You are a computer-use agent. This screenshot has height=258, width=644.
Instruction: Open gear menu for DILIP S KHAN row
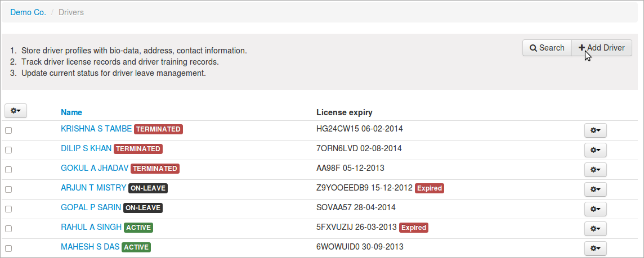point(595,150)
